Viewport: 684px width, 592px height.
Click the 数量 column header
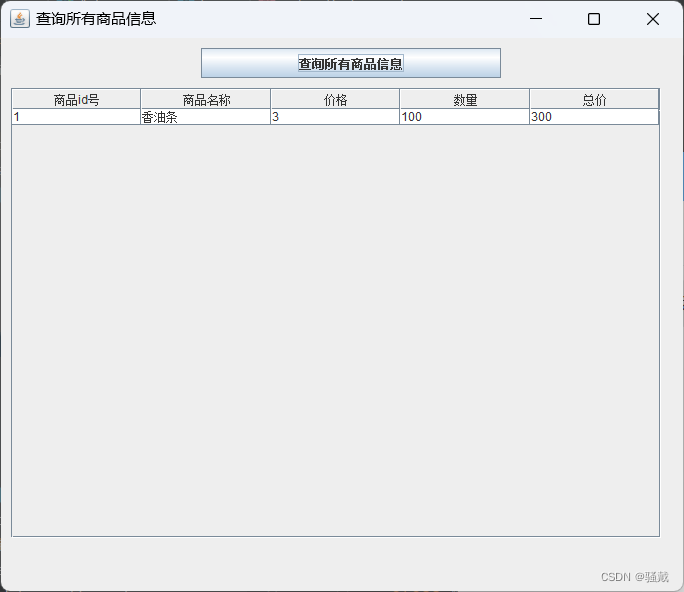pos(465,100)
